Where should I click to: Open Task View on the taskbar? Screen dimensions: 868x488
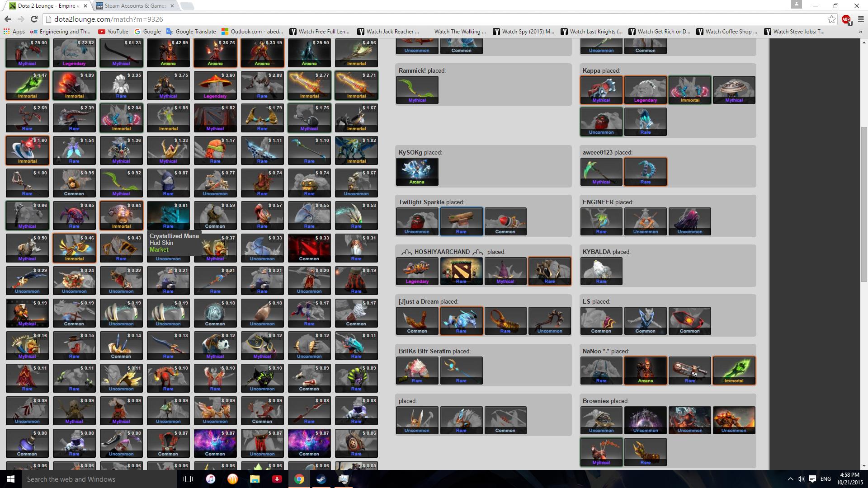coord(188,479)
